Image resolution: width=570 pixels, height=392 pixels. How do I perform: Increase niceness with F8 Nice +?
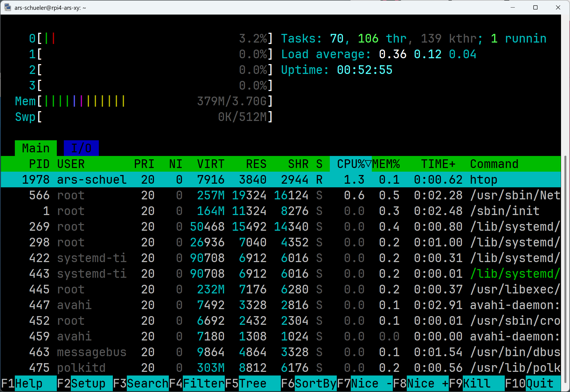coord(428,383)
